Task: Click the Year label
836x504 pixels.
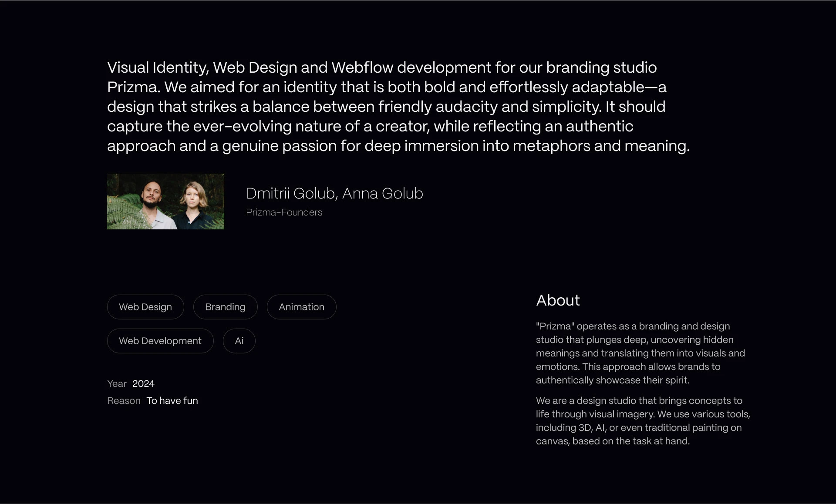Action: 117,383
